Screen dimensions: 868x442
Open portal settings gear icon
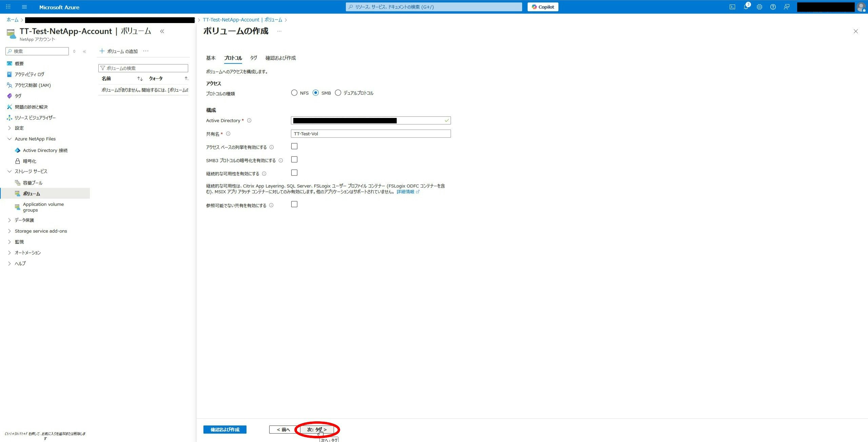(x=759, y=7)
